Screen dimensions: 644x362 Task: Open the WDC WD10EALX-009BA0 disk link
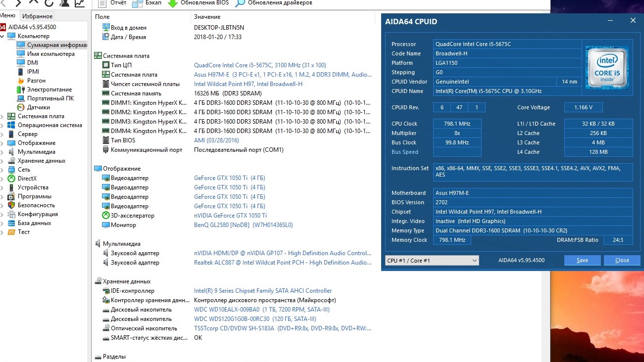coord(262,310)
